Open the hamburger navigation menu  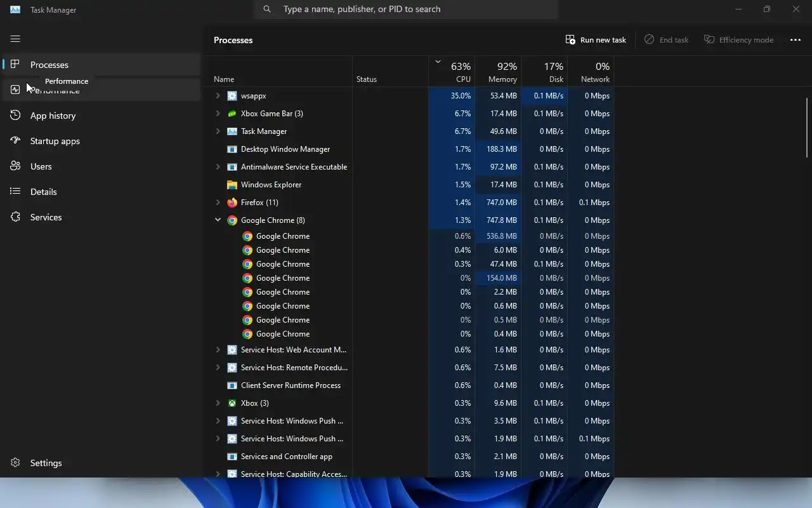pyautogui.click(x=15, y=39)
